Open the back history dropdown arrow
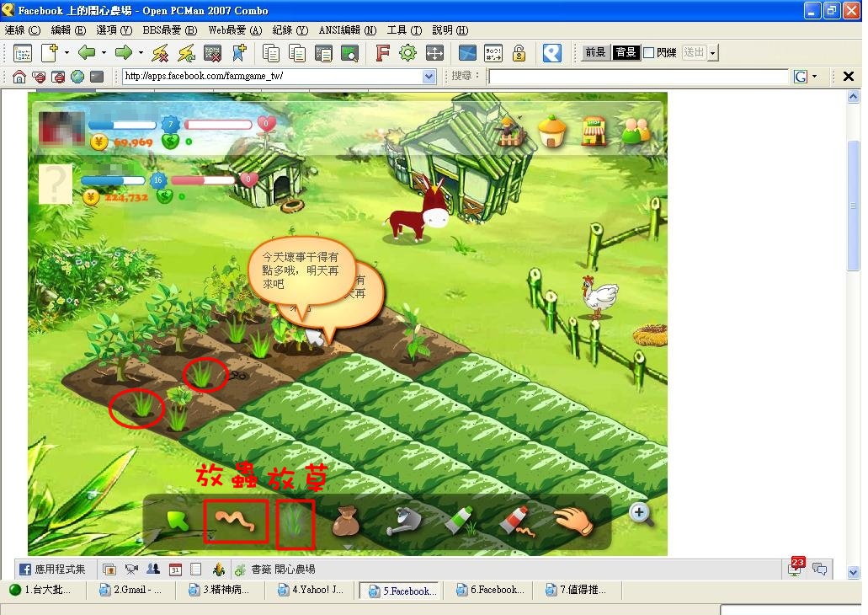This screenshot has width=868, height=615. coord(104,53)
